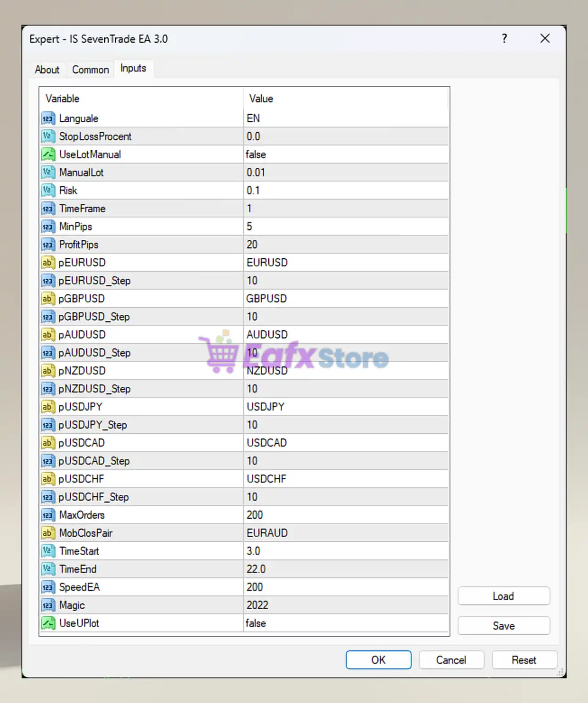The image size is (588, 703).
Task: Select the TimeEnd variable name
Action: pos(78,569)
